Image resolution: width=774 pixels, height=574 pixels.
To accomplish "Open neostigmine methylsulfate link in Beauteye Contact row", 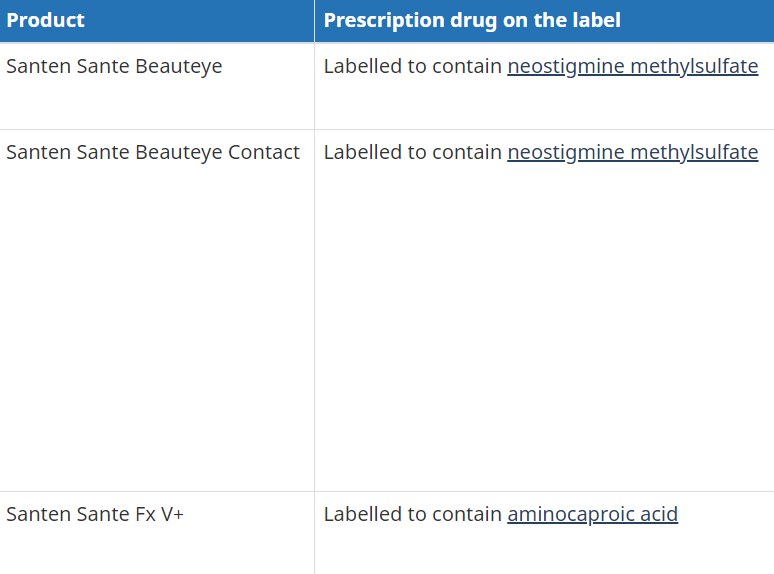I will [632, 153].
